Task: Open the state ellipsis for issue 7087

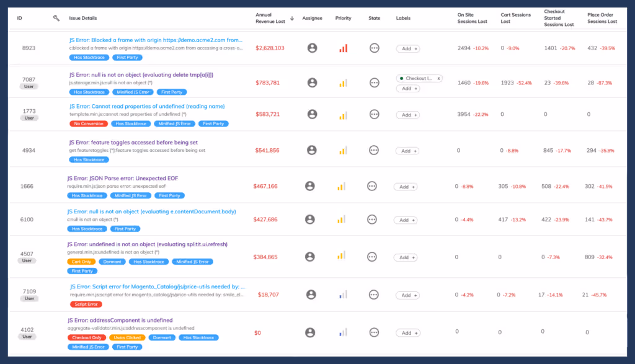Action: click(374, 84)
